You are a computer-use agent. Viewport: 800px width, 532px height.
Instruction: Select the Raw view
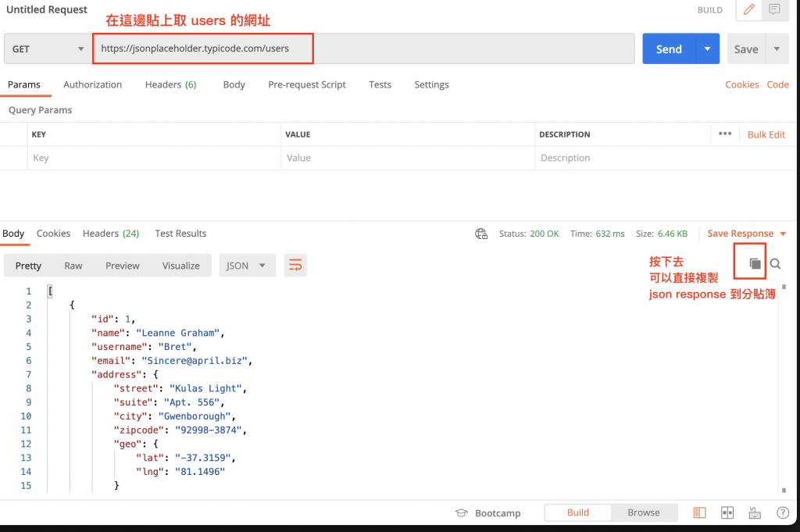click(73, 266)
